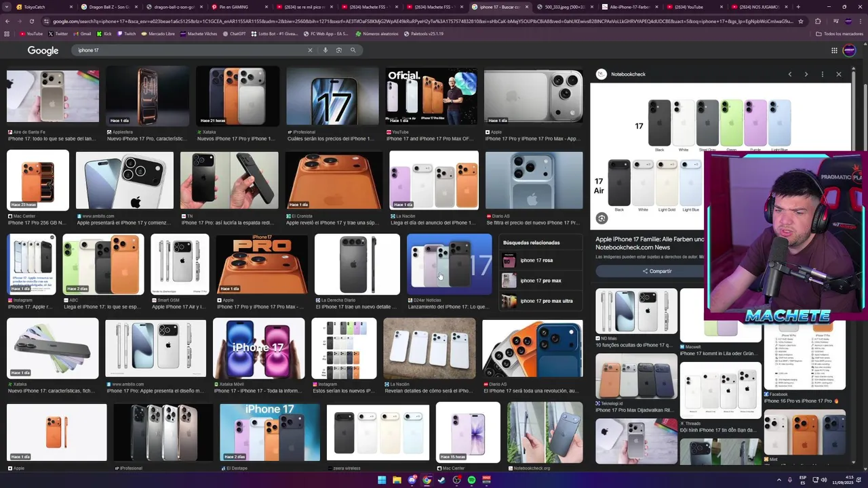Click the Compartir share button
This screenshot has width=868, height=488.
click(x=657, y=271)
